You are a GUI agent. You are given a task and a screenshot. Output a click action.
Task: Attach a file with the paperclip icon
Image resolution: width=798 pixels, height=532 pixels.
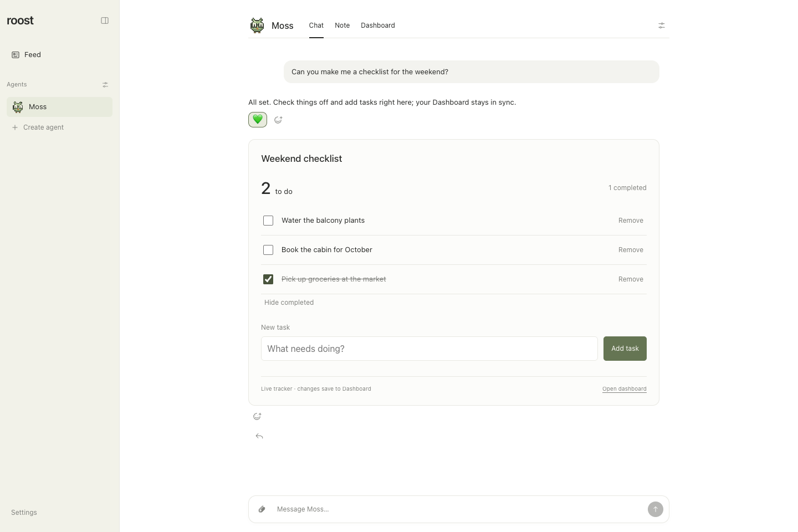click(262, 509)
